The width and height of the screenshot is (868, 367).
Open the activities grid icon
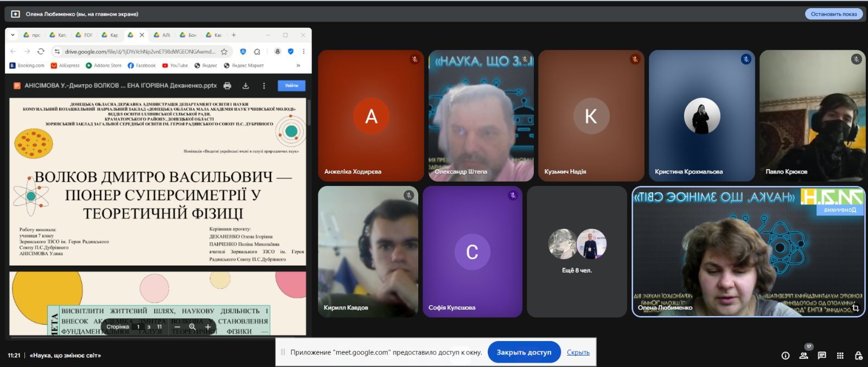[x=840, y=356]
